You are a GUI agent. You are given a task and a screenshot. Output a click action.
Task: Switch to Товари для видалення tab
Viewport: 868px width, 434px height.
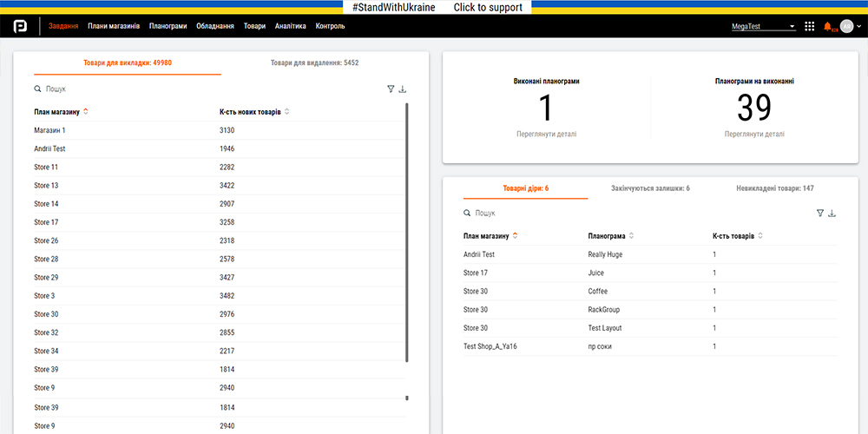coord(314,62)
